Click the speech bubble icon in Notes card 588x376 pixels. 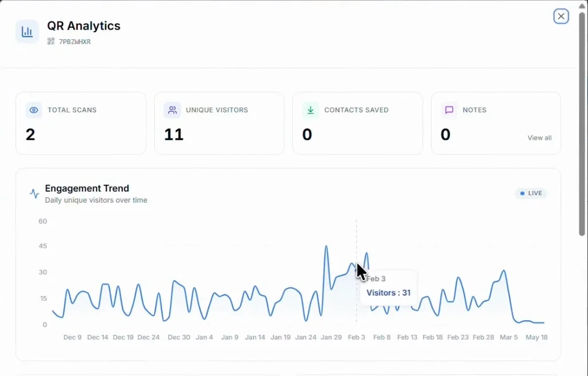pos(449,110)
